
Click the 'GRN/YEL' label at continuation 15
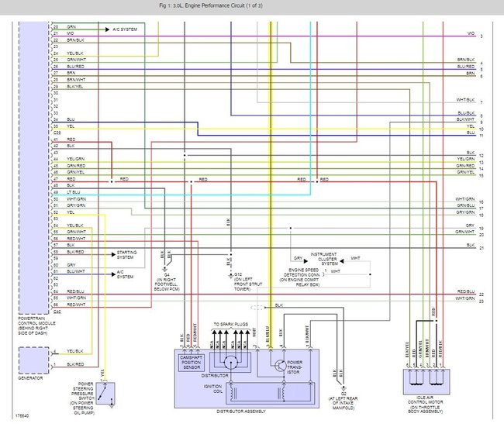click(466, 172)
